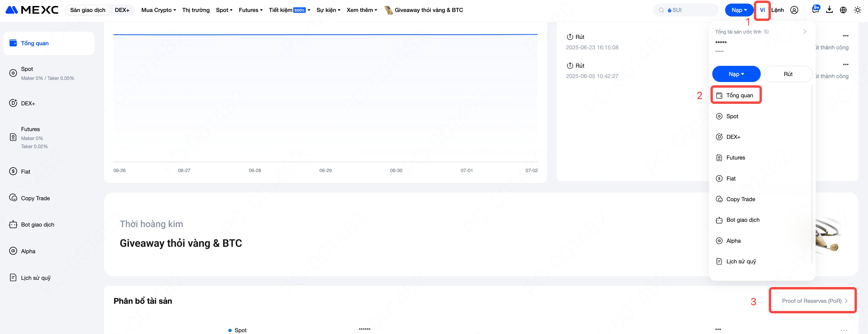This screenshot has height=334, width=868.
Task: Click Rút record dated 2025-06-23 16:15:08
Action: (x=592, y=42)
